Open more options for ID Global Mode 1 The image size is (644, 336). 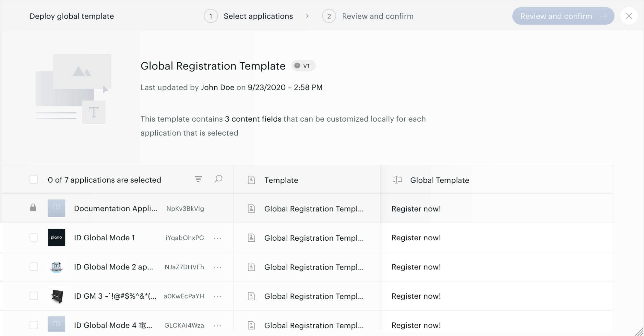pyautogui.click(x=218, y=238)
